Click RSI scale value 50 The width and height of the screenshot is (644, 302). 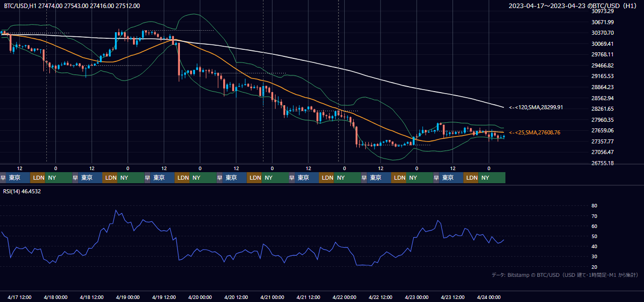pyautogui.click(x=594, y=236)
